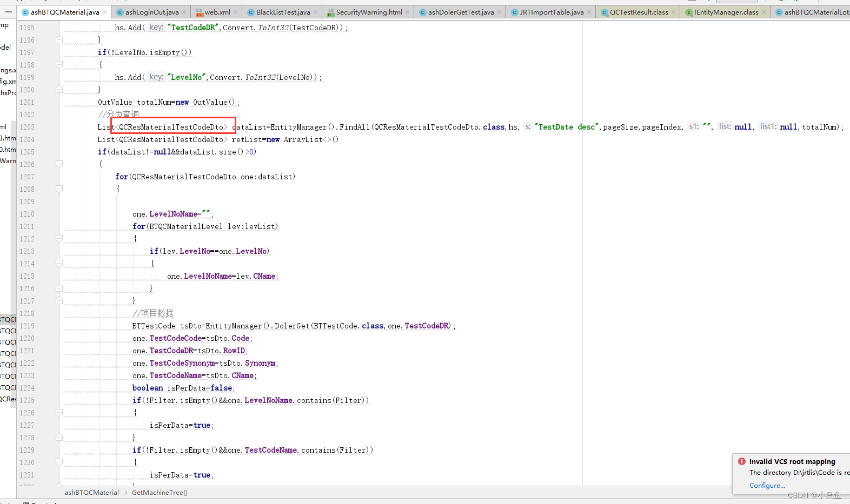Switch to the ashLoginOut.java editor tab
The height and width of the screenshot is (504, 850).
click(x=151, y=12)
